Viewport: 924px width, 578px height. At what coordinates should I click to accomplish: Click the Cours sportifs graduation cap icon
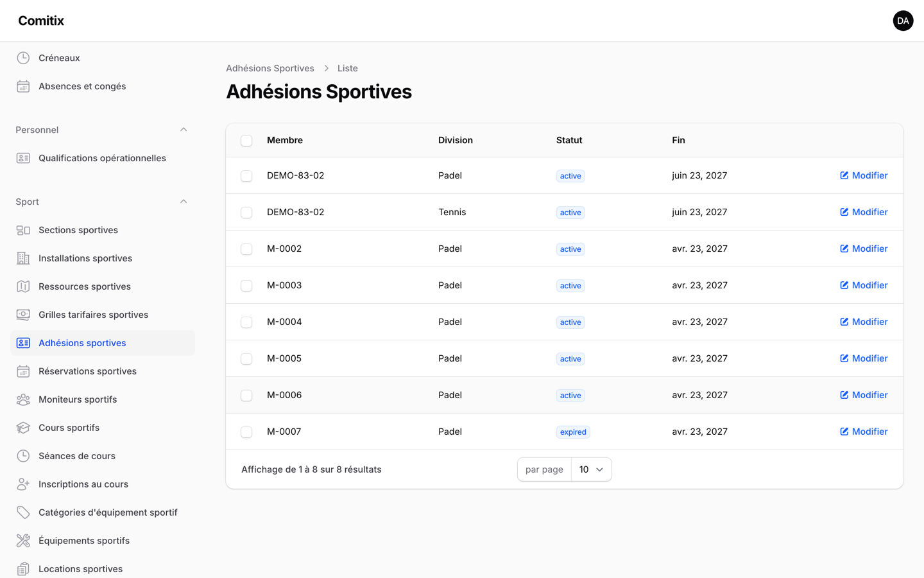click(23, 428)
